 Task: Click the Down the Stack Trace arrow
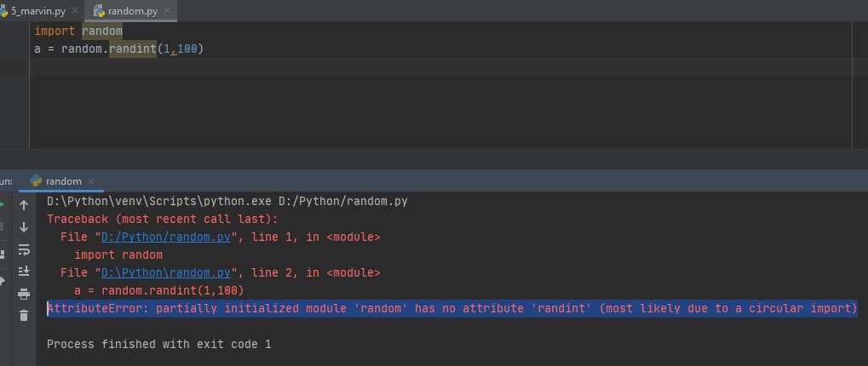pos(24,227)
